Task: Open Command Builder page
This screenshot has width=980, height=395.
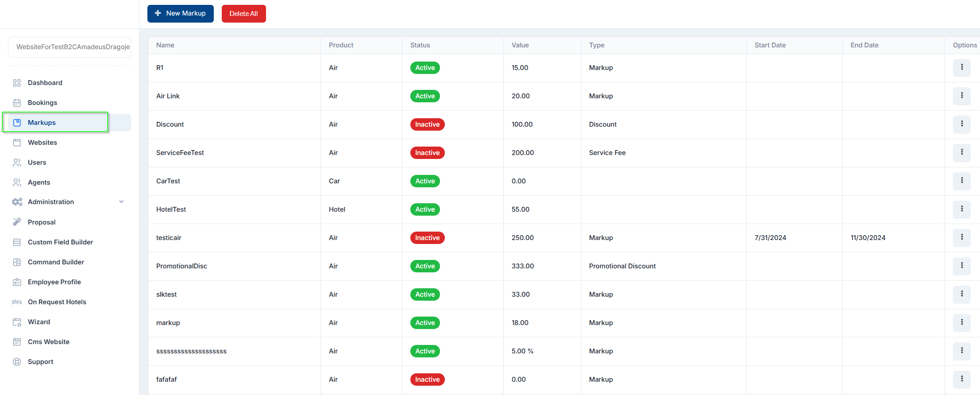Action: [x=69, y=262]
